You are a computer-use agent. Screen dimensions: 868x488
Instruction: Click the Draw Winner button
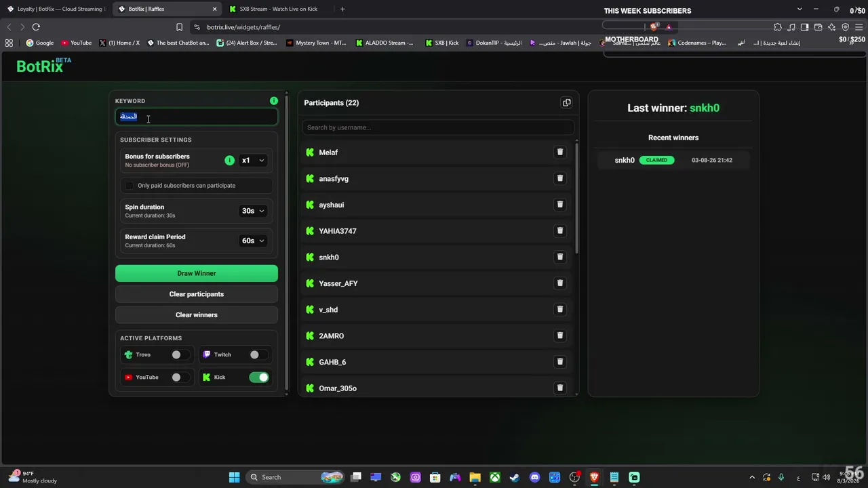tap(197, 273)
